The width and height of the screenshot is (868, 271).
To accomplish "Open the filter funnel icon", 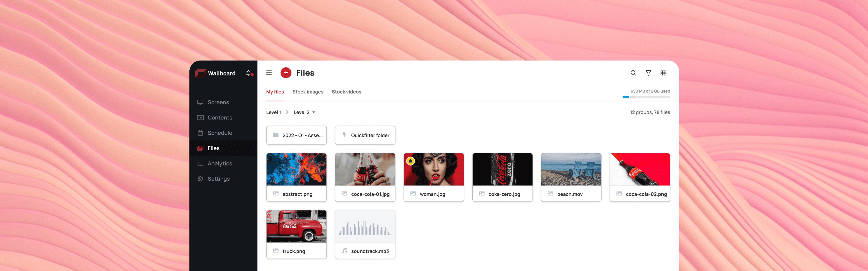I will 648,73.
